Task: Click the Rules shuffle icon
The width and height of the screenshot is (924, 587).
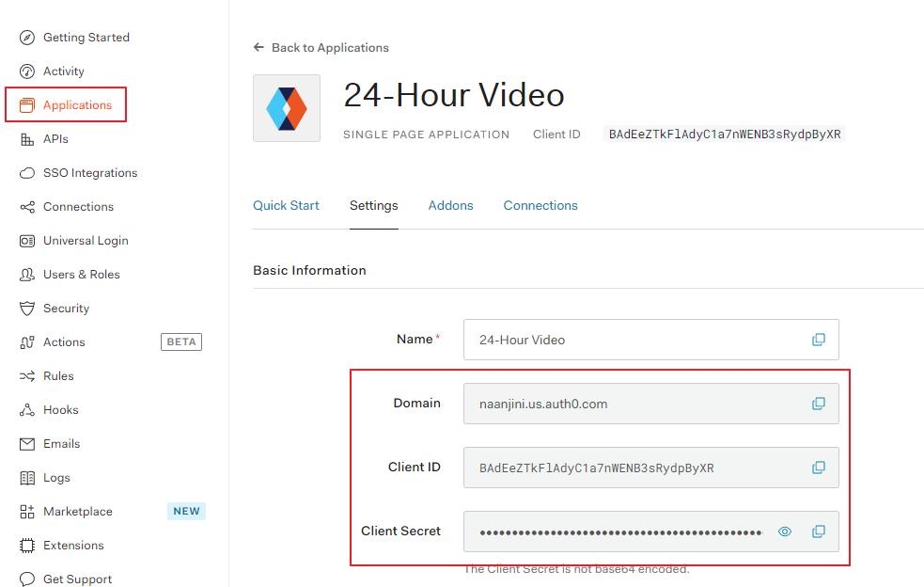Action: pyautogui.click(x=27, y=376)
